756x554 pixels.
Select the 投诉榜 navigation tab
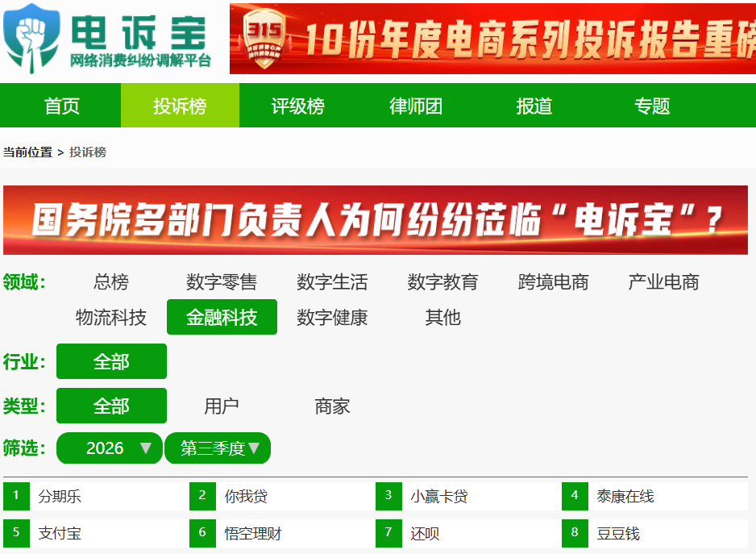click(180, 106)
